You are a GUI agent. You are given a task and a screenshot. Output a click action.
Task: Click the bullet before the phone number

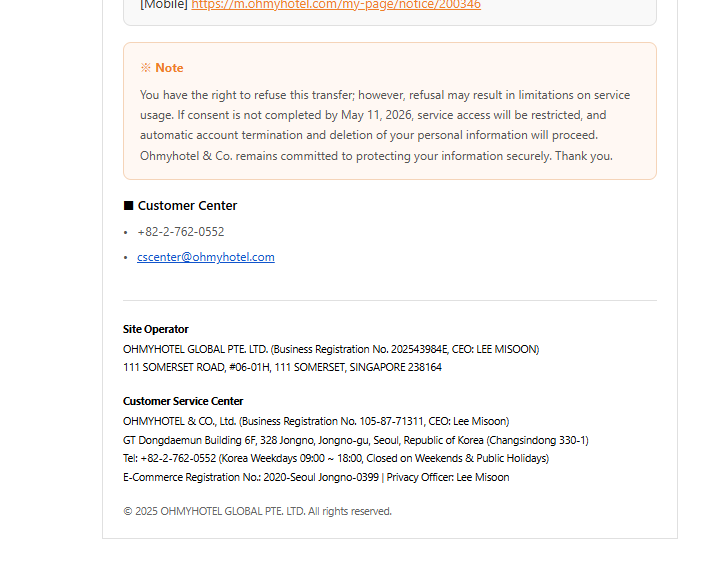pyautogui.click(x=126, y=232)
